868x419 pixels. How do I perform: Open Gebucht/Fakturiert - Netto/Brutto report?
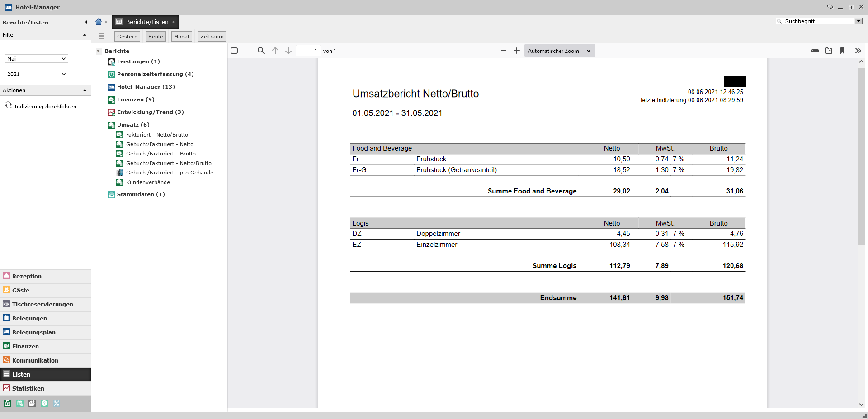pos(169,163)
